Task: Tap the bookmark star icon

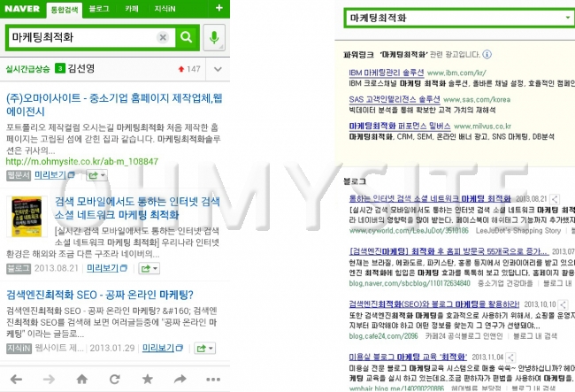Action: [x=148, y=379]
